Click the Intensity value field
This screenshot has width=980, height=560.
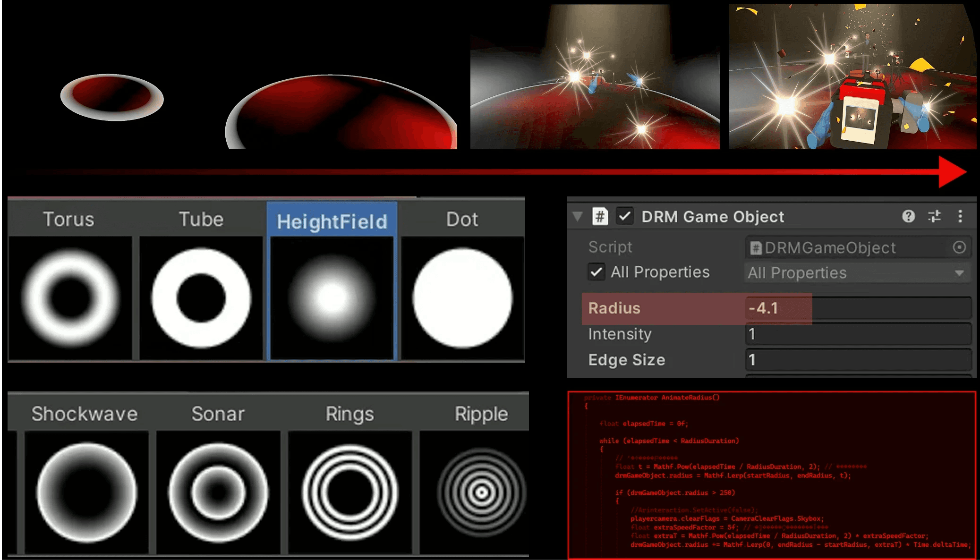pyautogui.click(x=857, y=334)
